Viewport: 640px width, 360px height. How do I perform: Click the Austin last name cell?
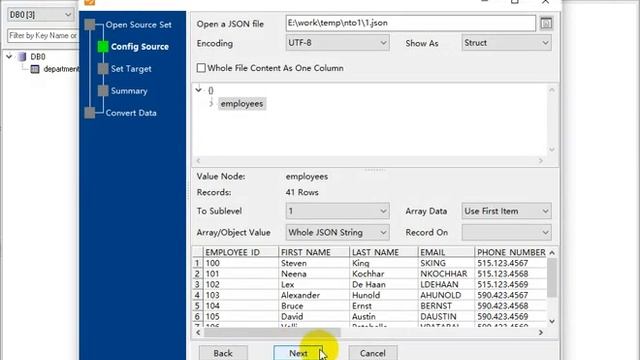pos(384,316)
